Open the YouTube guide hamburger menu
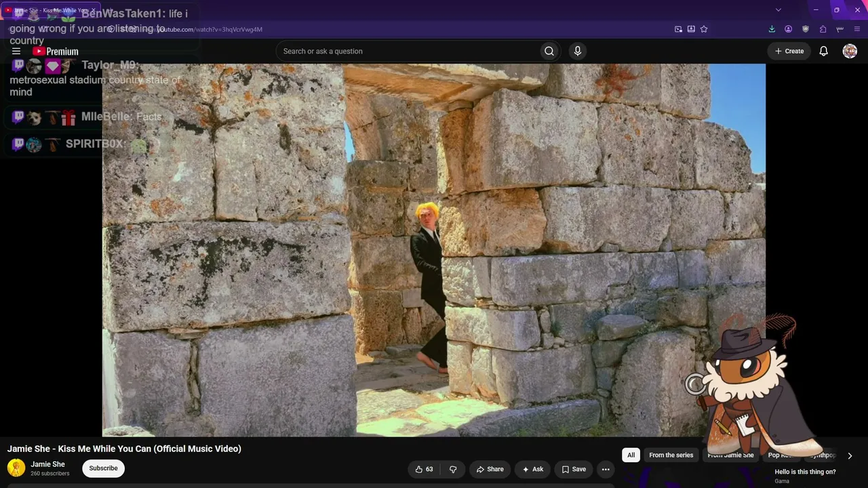Image resolution: width=868 pixels, height=488 pixels. coord(16,51)
